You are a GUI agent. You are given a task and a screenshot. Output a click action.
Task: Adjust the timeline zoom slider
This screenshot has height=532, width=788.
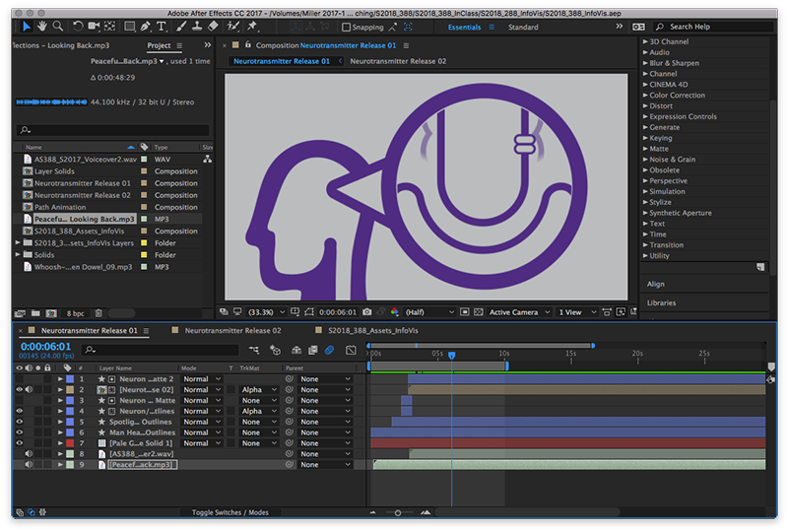(x=398, y=513)
